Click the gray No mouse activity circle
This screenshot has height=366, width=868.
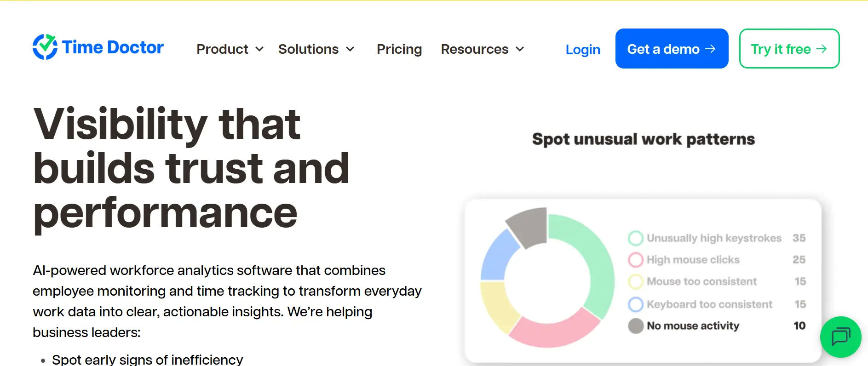point(636,326)
